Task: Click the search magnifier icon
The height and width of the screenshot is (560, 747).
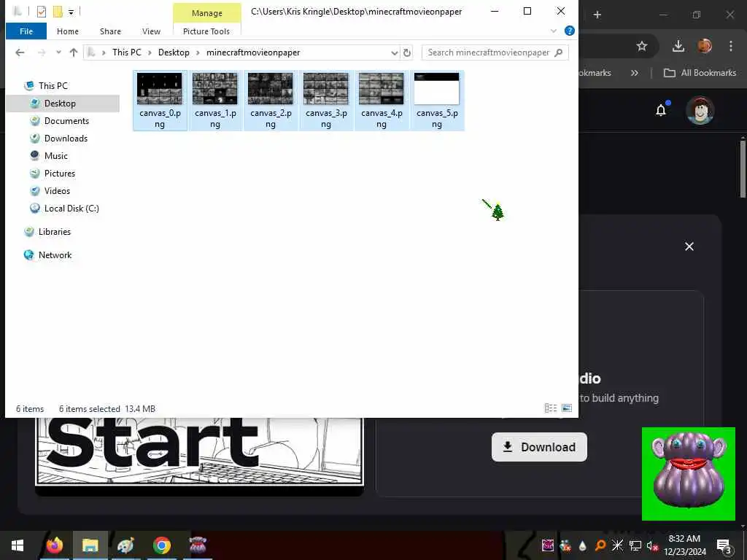Action: pyautogui.click(x=559, y=52)
